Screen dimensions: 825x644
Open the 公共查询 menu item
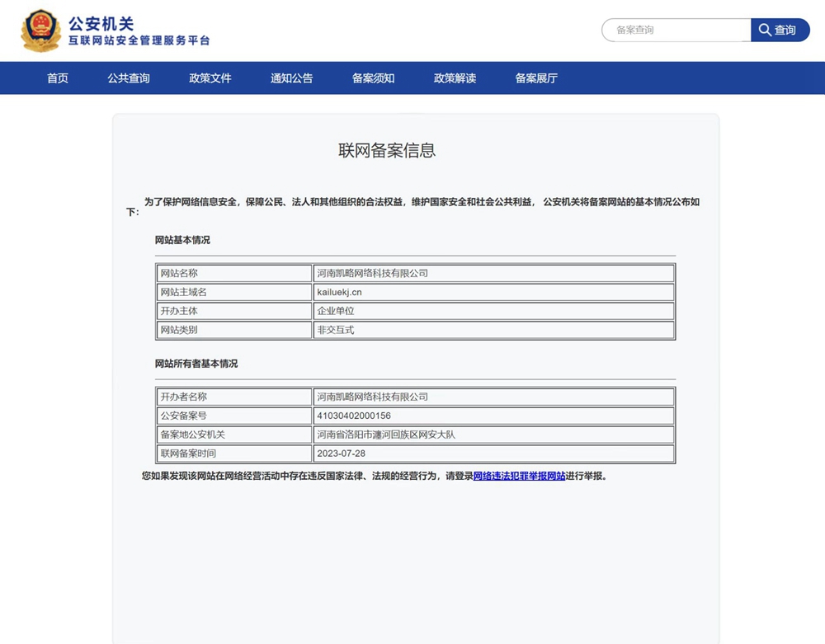pos(129,78)
